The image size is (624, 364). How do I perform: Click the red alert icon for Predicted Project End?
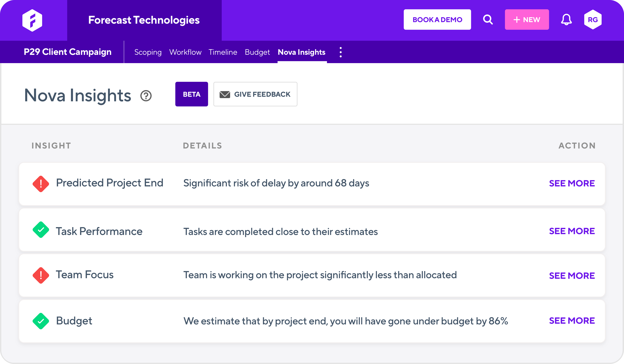tap(40, 183)
